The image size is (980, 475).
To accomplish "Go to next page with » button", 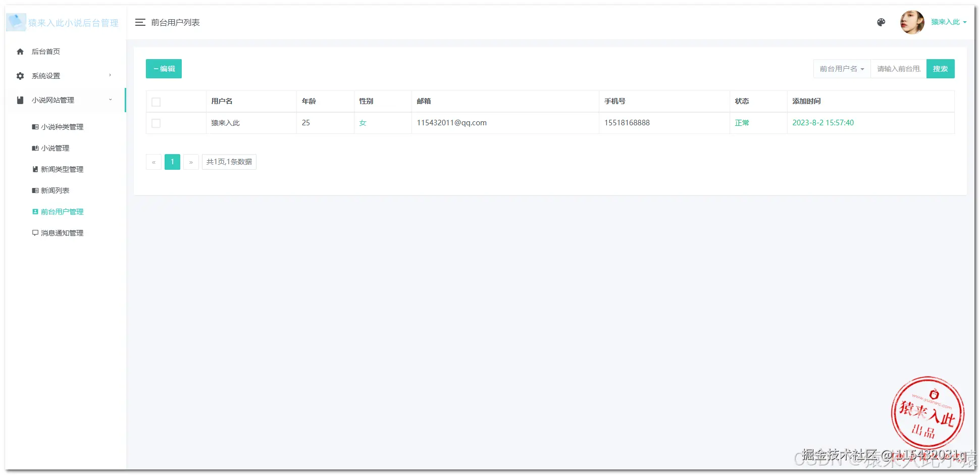I will pyautogui.click(x=191, y=162).
